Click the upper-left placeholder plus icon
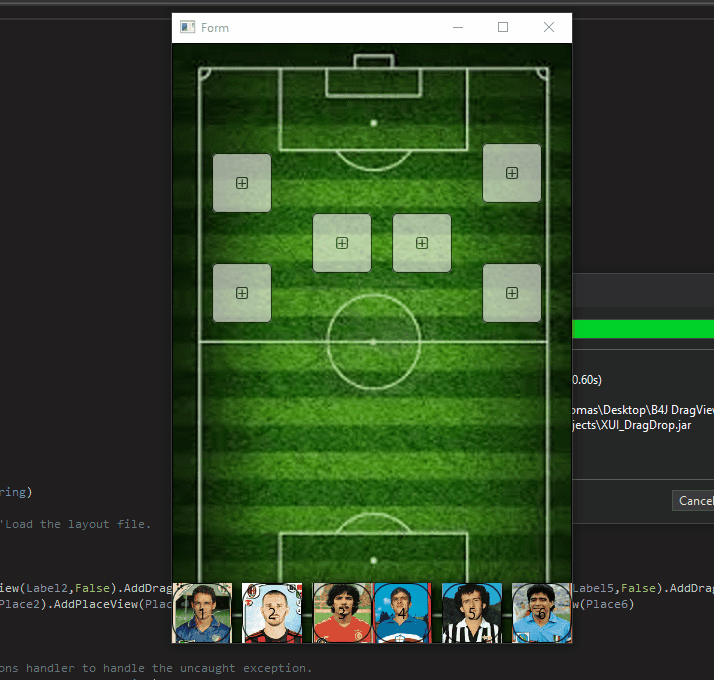 click(x=242, y=183)
